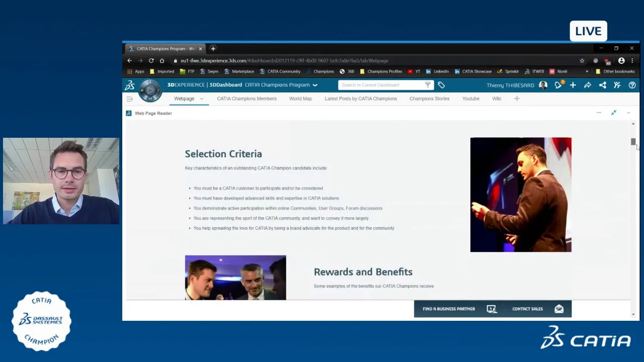Open the Swym bookmark
Viewport: 644px width, 362px height.
tap(209, 71)
